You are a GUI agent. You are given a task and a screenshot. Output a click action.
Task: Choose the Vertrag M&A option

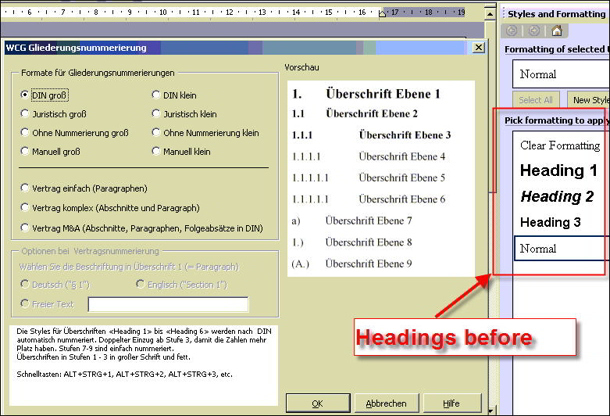25,226
